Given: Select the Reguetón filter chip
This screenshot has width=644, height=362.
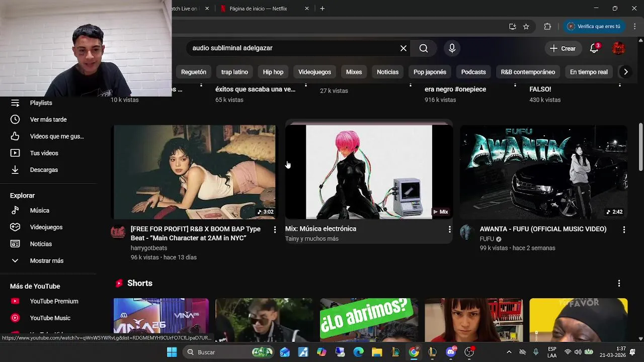Looking at the screenshot, I should [194, 72].
